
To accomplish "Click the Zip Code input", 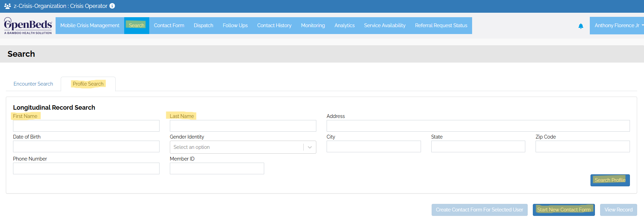I will click(x=582, y=146).
